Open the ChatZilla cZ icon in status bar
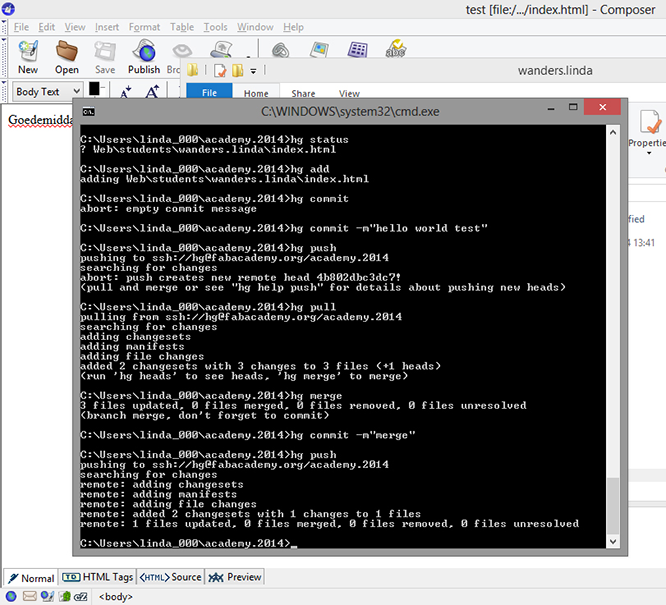Image resolution: width=666 pixels, height=605 pixels. [x=81, y=597]
